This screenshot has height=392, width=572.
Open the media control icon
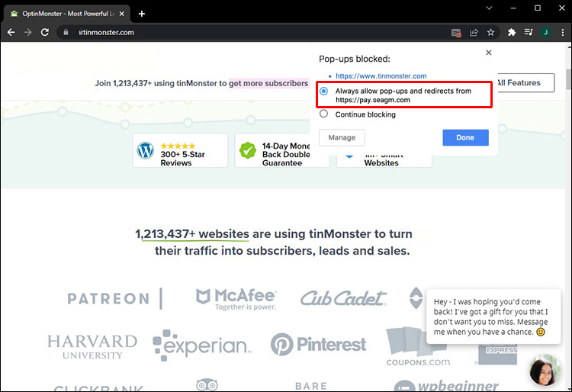[529, 33]
